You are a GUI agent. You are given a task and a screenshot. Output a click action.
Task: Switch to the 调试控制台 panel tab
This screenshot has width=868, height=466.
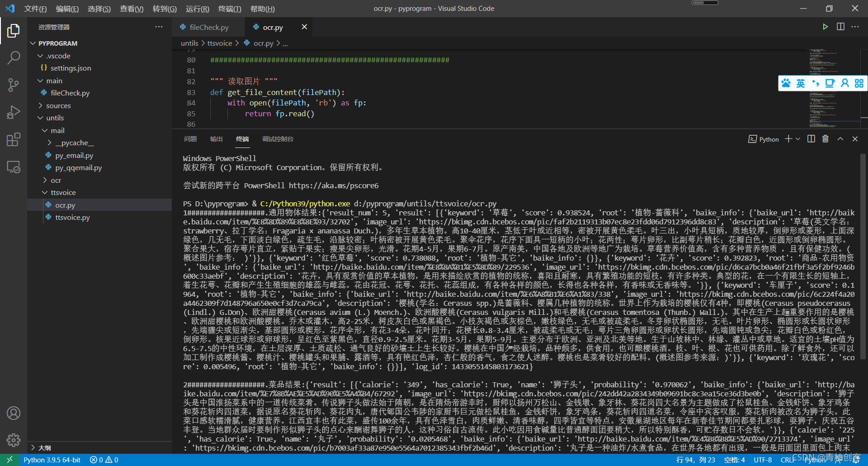click(278, 139)
